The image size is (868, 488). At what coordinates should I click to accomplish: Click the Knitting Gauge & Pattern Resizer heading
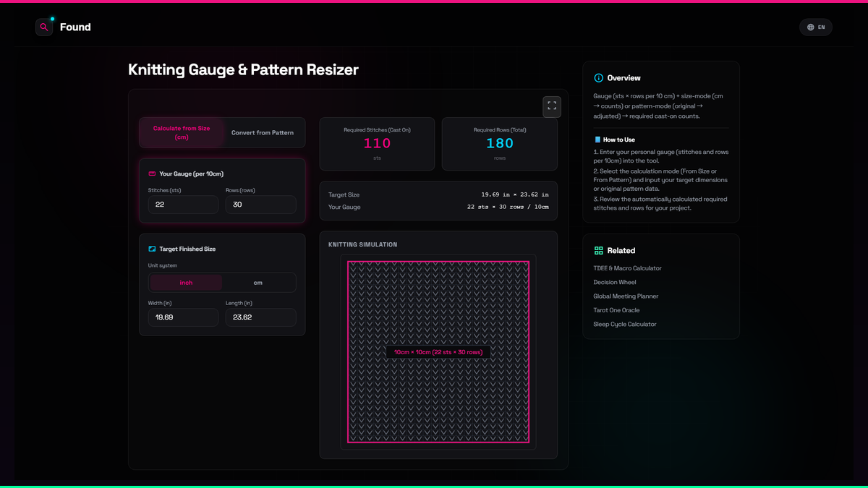243,70
